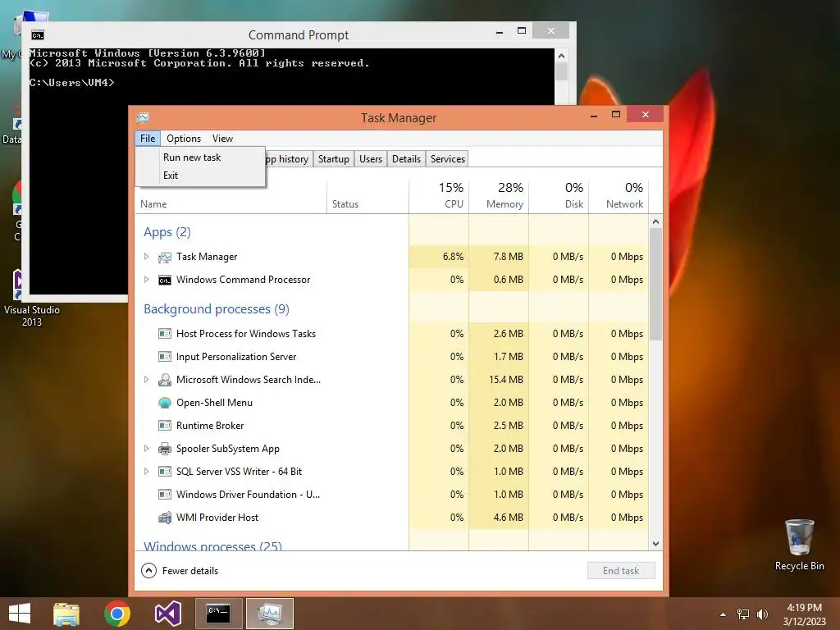The image size is (840, 630).
Task: Switch to the Startup tab
Action: point(333,159)
